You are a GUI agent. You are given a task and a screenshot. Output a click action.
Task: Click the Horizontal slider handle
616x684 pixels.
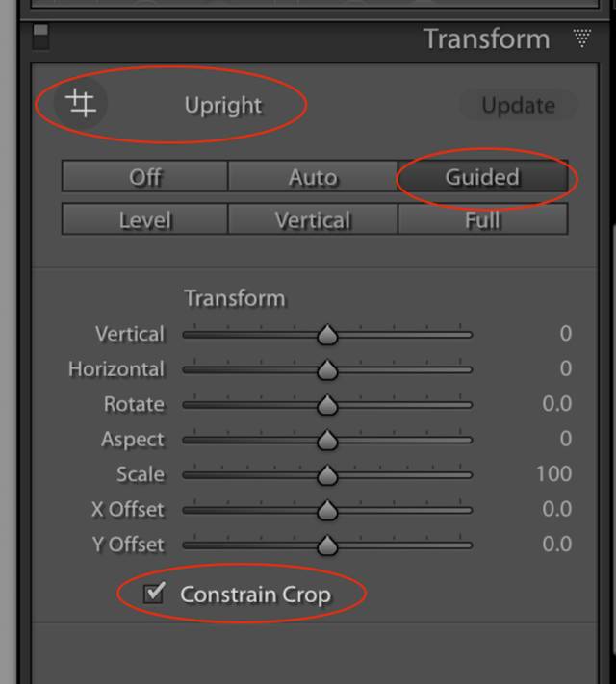pos(327,370)
